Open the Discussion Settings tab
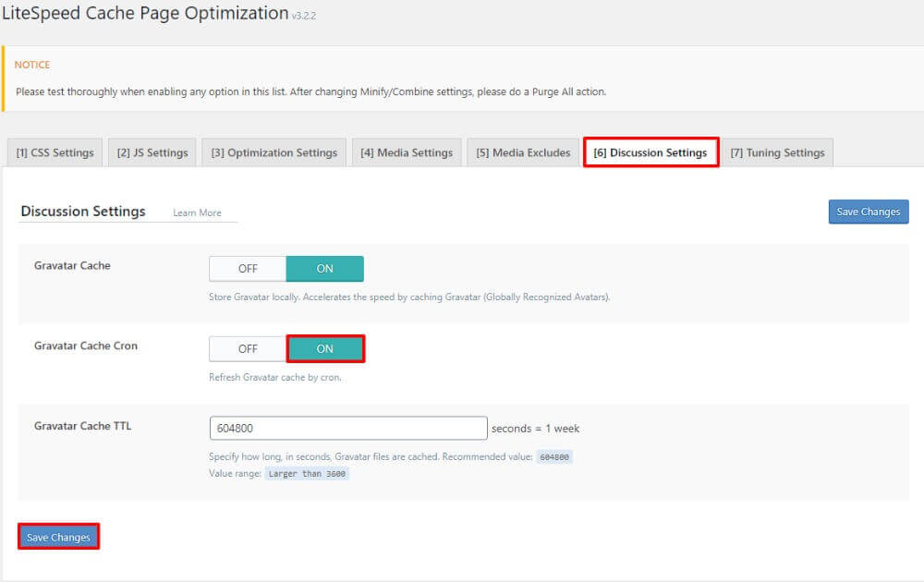 click(x=650, y=152)
